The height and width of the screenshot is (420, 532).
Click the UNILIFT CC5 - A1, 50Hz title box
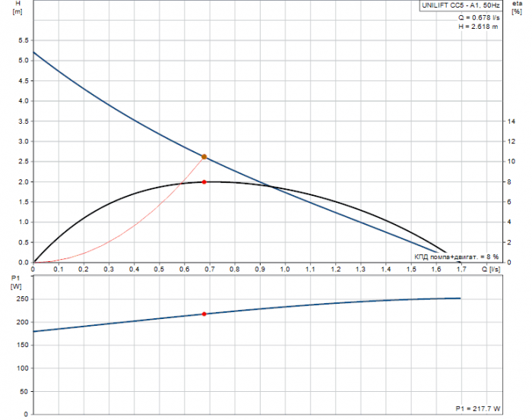(461, 5)
